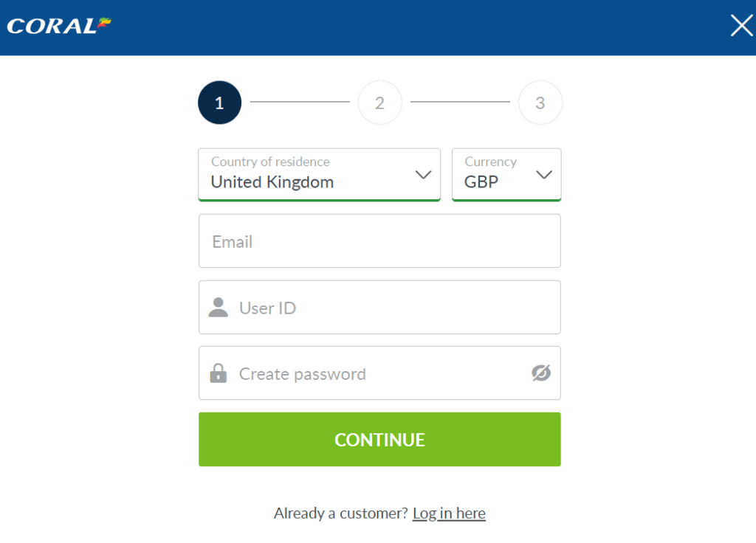Go to step 3 circle
This screenshot has width=756, height=543.
(x=540, y=103)
